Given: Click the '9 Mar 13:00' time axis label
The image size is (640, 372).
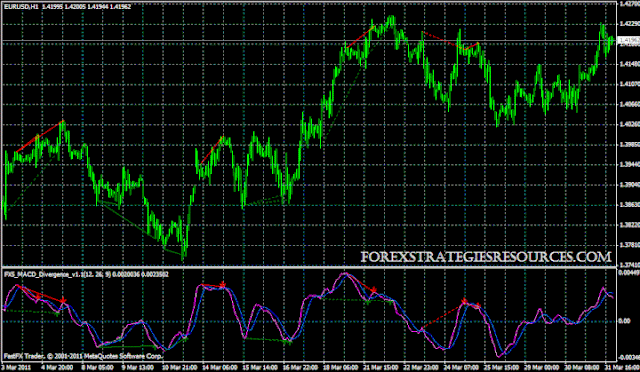Looking at the screenshot, I should click(137, 367).
